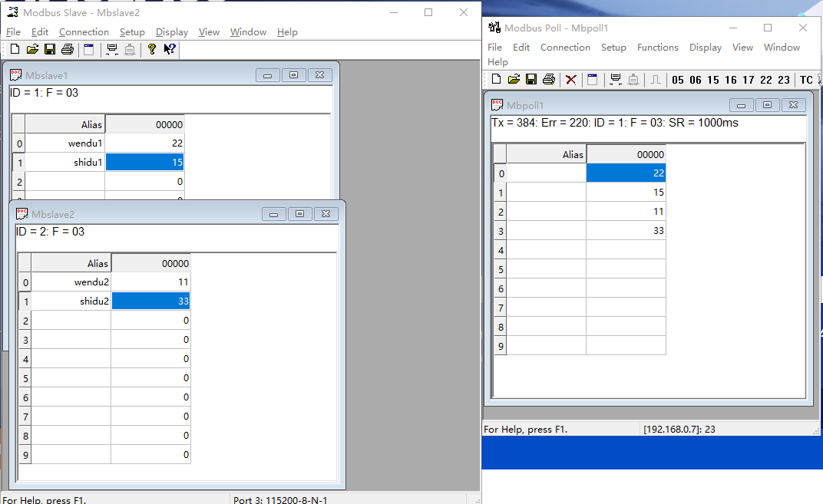Open the Connection menu in Modbus Slave
Viewport: 823px width, 504px height.
coord(84,32)
